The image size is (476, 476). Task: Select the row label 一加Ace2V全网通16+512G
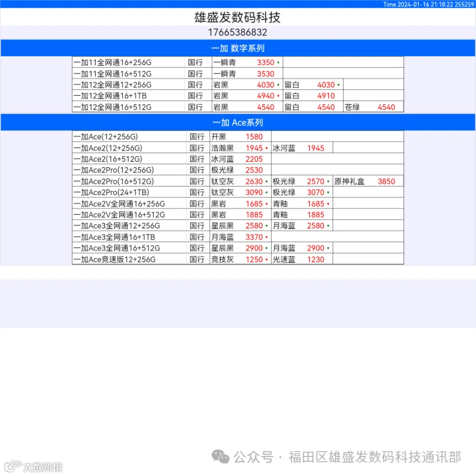(119, 215)
